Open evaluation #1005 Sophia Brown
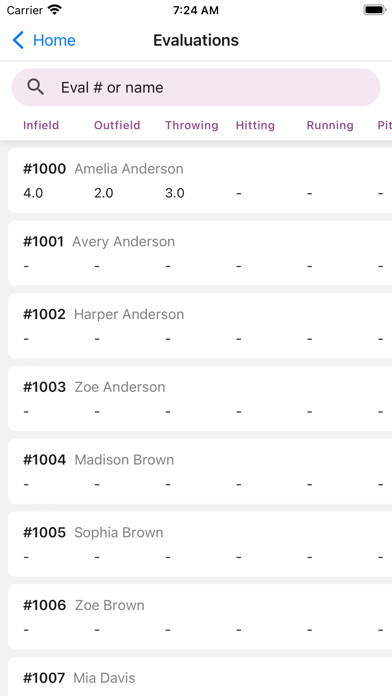 [200, 544]
